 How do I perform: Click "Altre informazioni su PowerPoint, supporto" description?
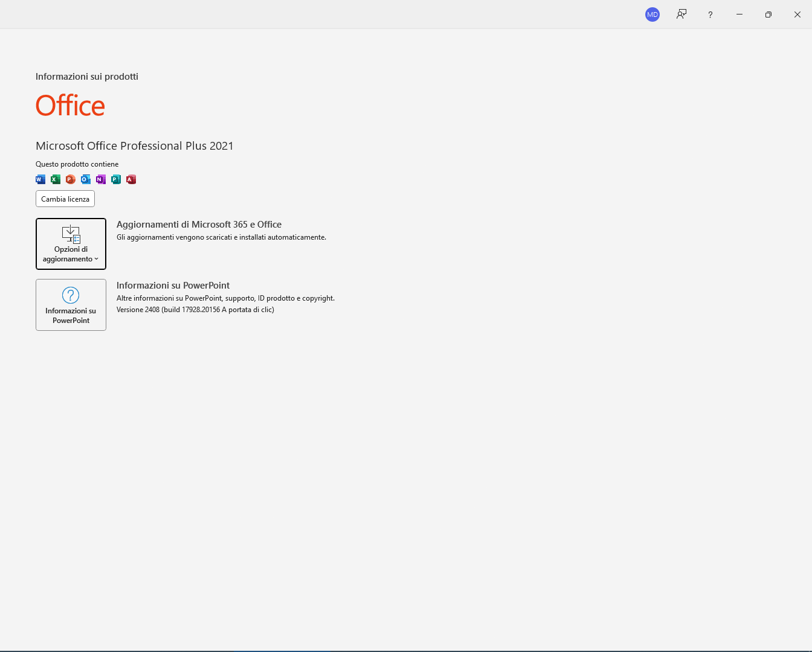tap(225, 298)
